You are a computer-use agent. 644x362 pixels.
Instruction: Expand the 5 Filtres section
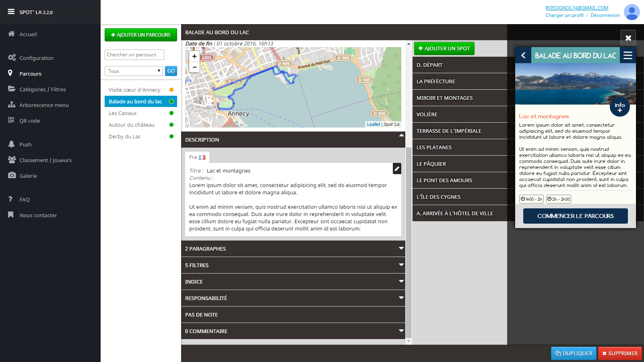[x=293, y=265]
